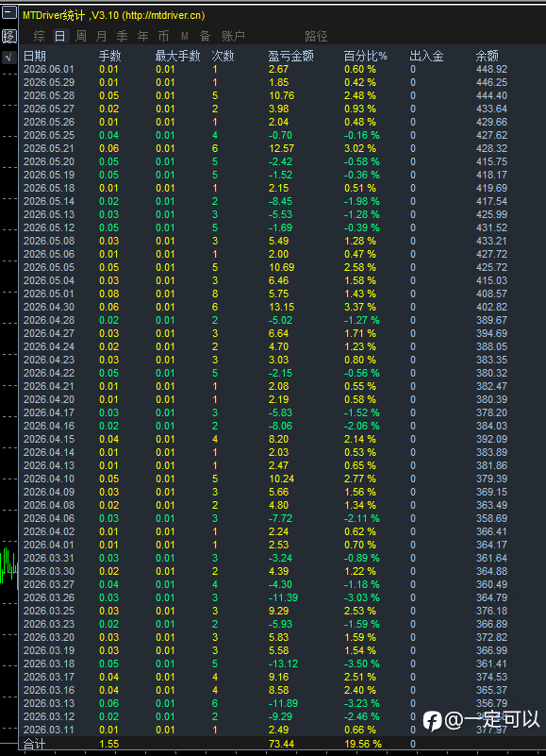Toggle the √ checkmark box

(x=9, y=58)
